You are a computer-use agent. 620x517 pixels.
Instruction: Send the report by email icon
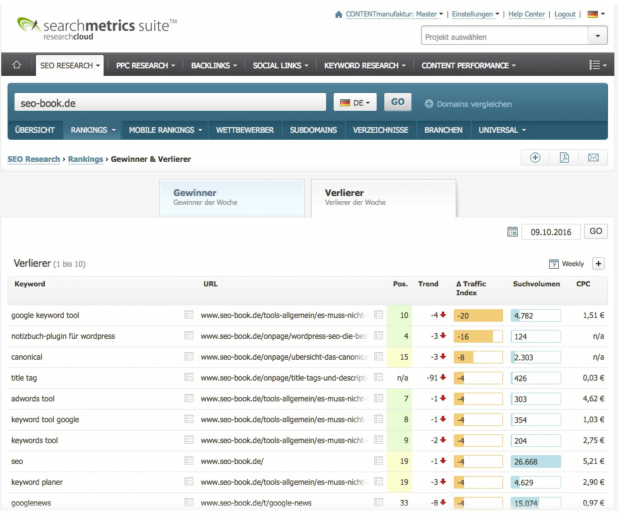[x=593, y=158]
